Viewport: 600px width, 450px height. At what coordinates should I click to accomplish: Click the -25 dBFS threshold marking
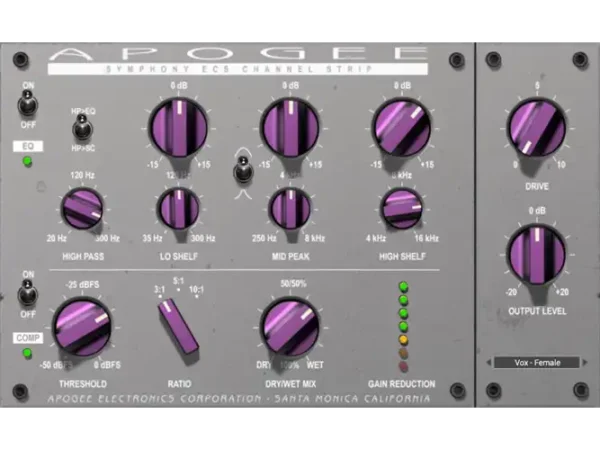point(82,285)
